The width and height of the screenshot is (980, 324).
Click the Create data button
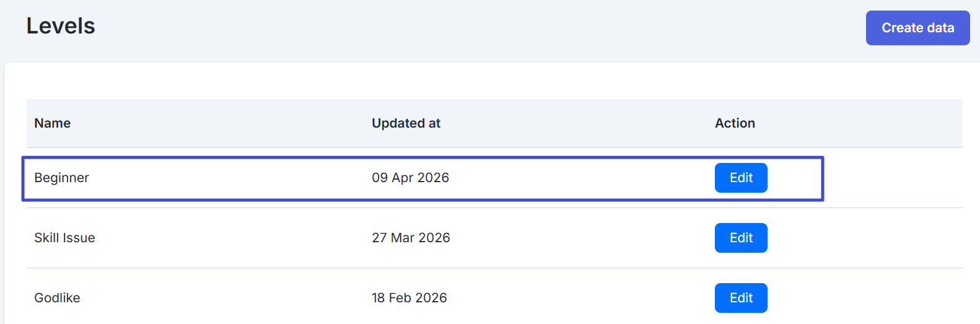(917, 28)
